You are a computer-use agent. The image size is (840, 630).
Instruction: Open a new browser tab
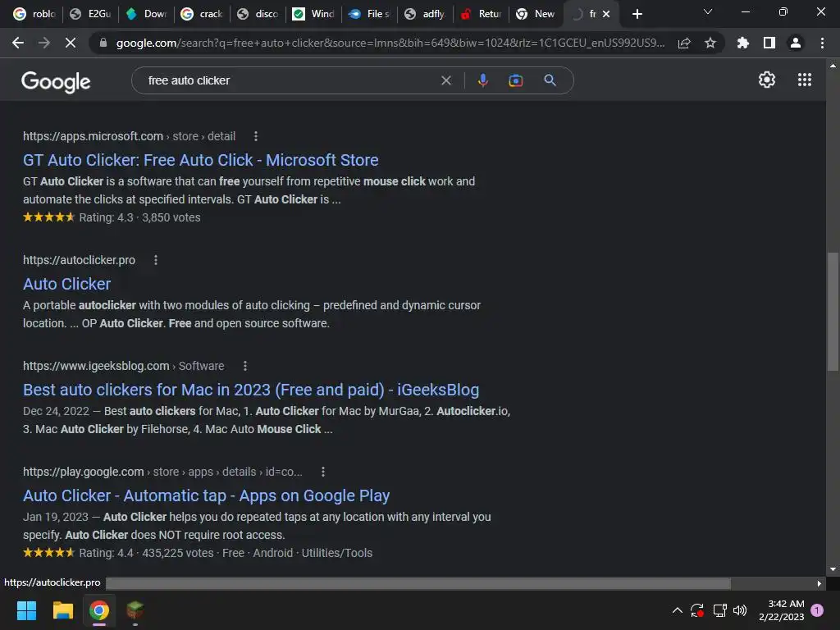(x=637, y=14)
